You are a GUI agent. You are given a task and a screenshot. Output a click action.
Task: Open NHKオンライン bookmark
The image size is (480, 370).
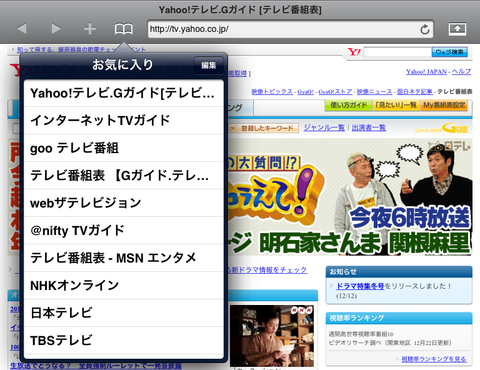click(124, 286)
